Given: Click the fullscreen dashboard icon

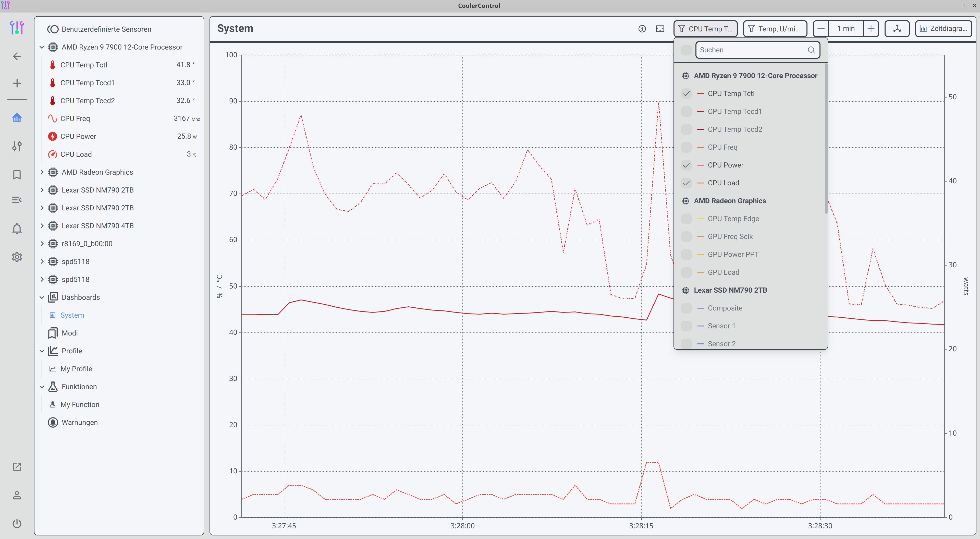Looking at the screenshot, I should [x=660, y=29].
